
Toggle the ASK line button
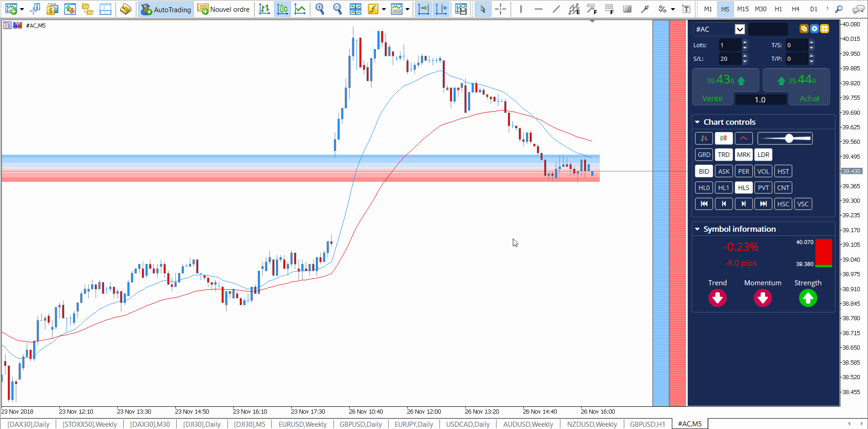point(724,171)
